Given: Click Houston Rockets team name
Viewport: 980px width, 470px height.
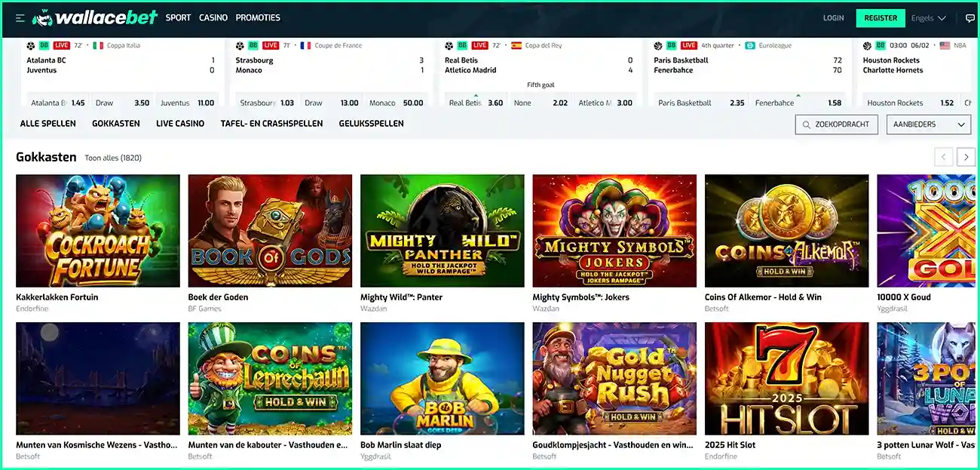Looking at the screenshot, I should pyautogui.click(x=892, y=60).
